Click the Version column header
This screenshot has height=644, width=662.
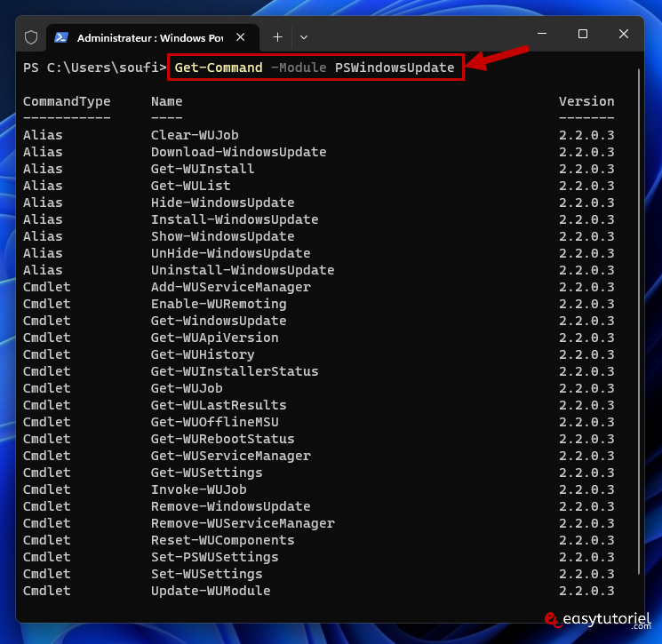(586, 101)
